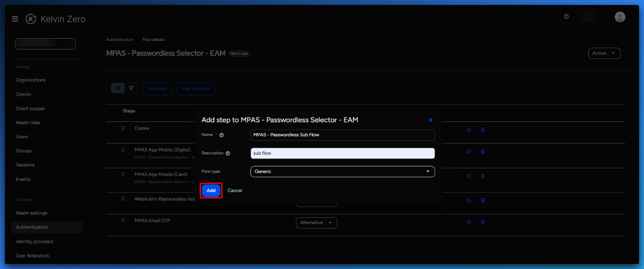
Task: Delete the MPAS Email OTP step
Action: tap(483, 222)
